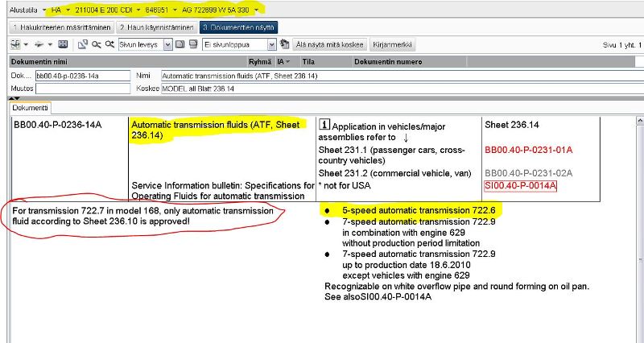The image size is (644, 343).
Task: Expand the Alustatila dropdown arrow
Action: (43, 10)
